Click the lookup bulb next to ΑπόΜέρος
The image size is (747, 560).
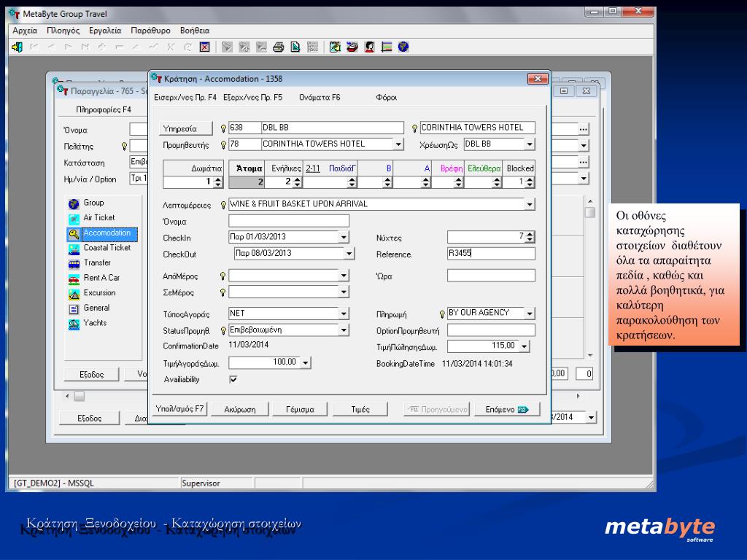tap(222, 276)
